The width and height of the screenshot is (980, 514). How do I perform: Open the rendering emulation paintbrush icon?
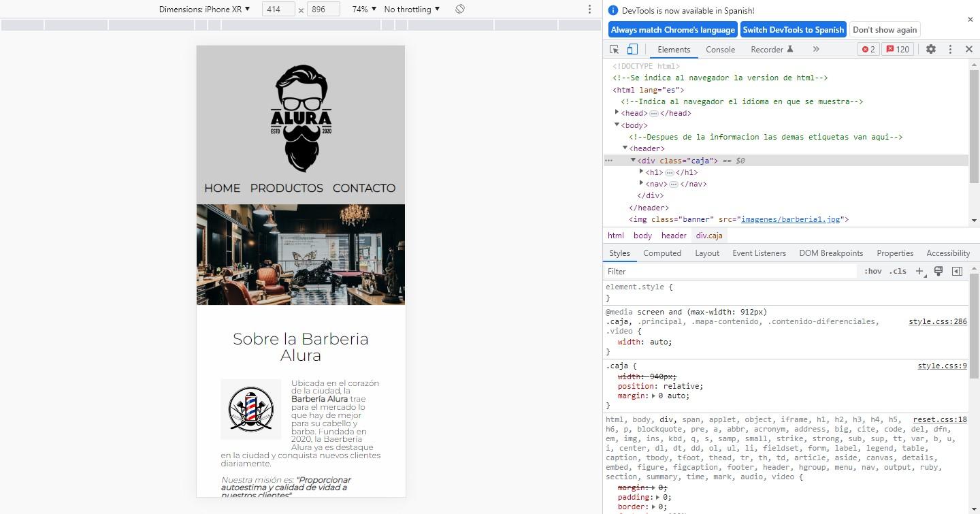[938, 271]
